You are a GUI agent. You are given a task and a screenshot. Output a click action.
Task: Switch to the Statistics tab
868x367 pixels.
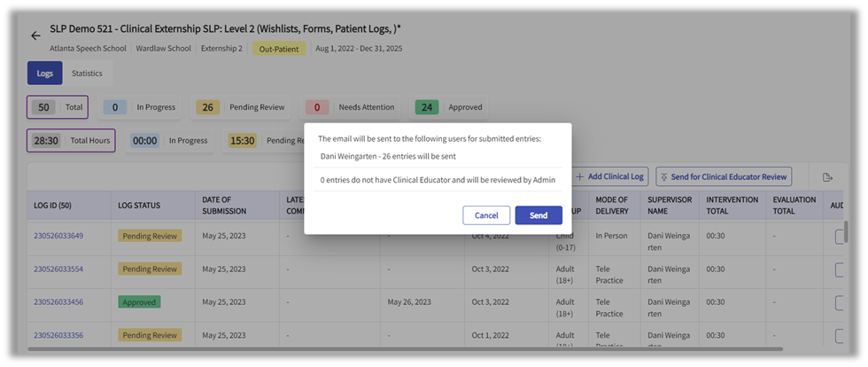(x=87, y=74)
